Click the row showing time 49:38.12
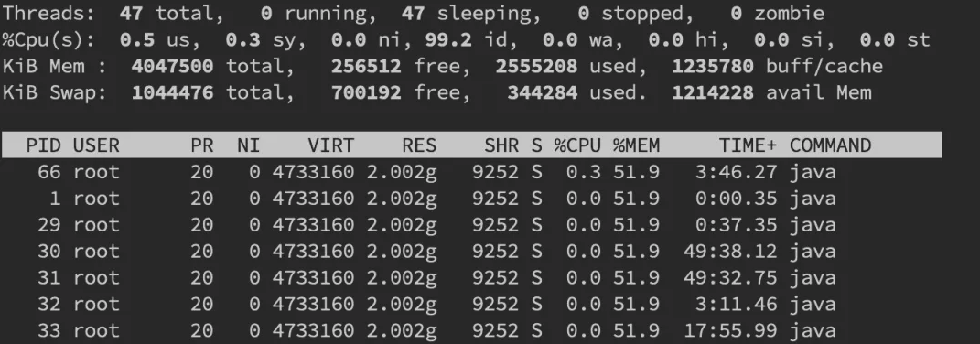This screenshot has height=344, width=980. click(x=471, y=252)
